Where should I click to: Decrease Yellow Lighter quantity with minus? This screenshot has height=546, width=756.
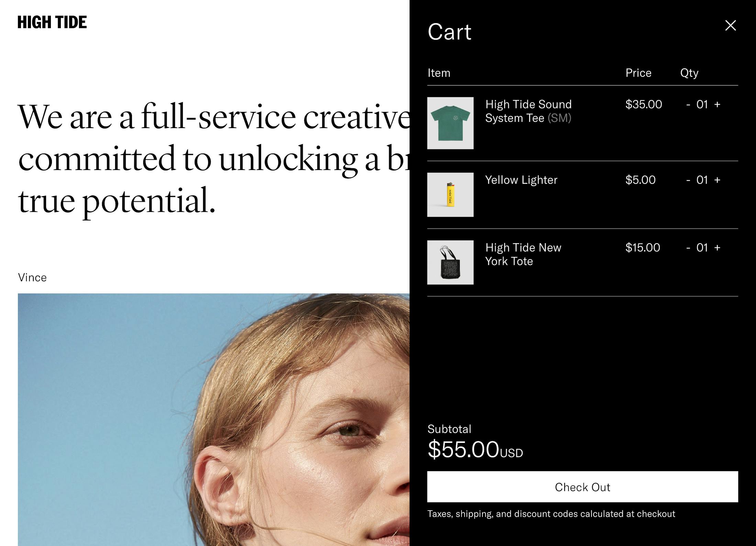(688, 180)
